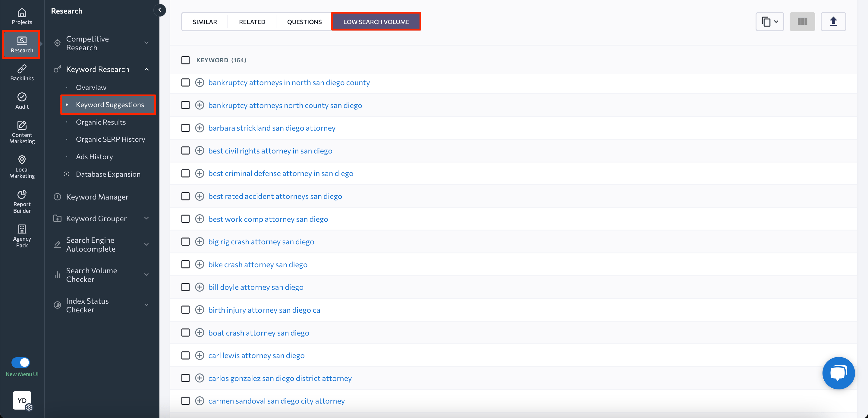Open 'bike crash attorney san diego' keyword link
This screenshot has width=868, height=418.
258,265
